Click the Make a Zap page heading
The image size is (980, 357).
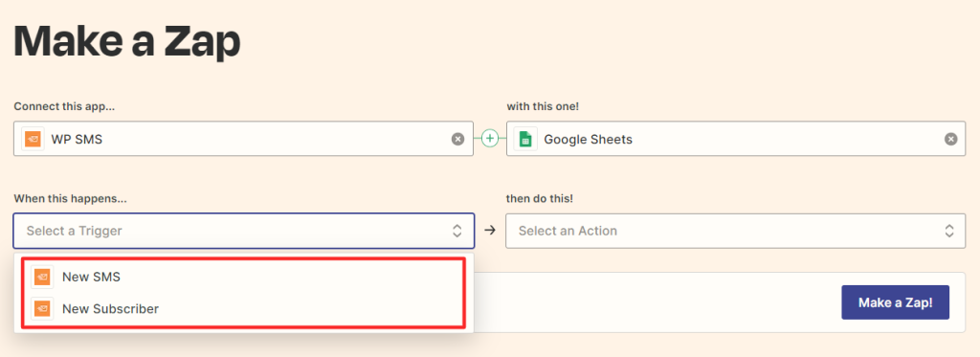pyautogui.click(x=127, y=42)
